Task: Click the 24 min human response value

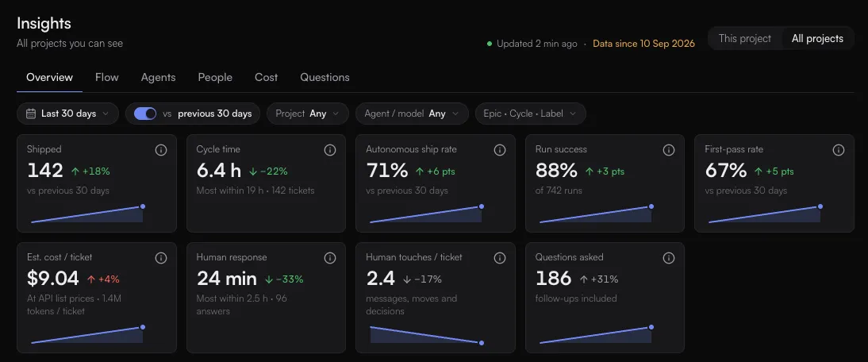Action: coord(226,279)
